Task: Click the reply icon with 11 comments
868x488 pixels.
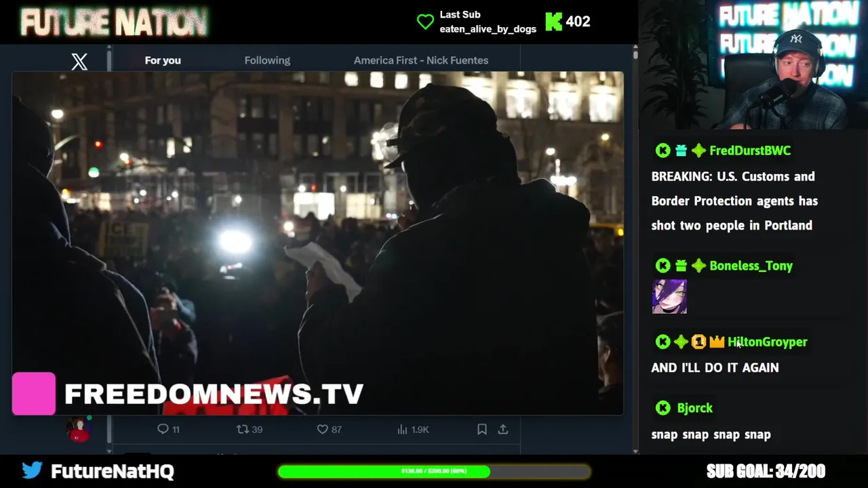Action: [x=163, y=429]
